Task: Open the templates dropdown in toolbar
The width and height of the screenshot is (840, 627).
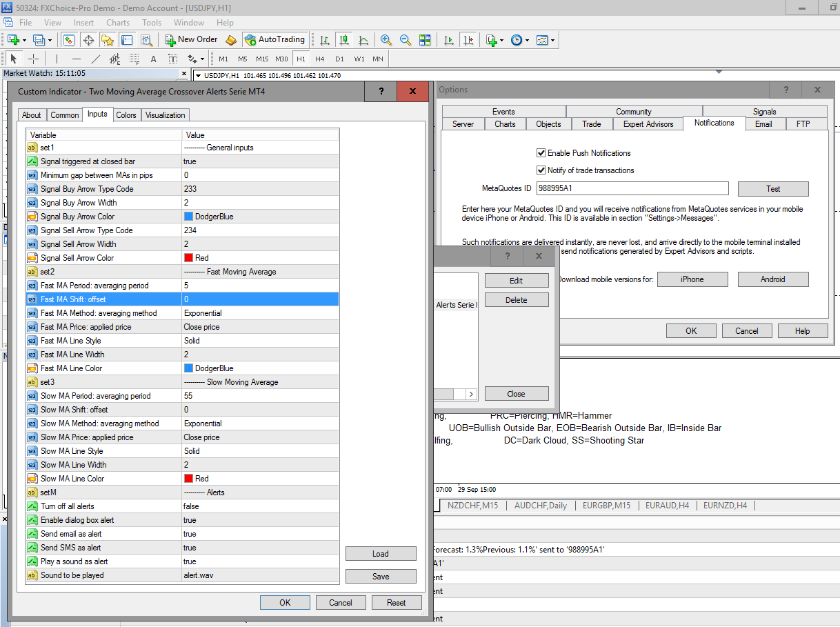Action: [x=552, y=41]
